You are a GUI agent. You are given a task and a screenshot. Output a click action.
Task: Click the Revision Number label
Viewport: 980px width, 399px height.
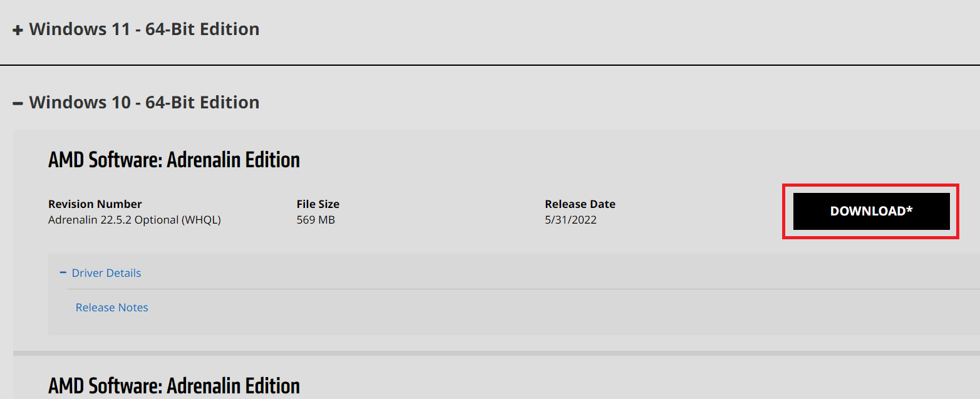pyautogui.click(x=95, y=204)
